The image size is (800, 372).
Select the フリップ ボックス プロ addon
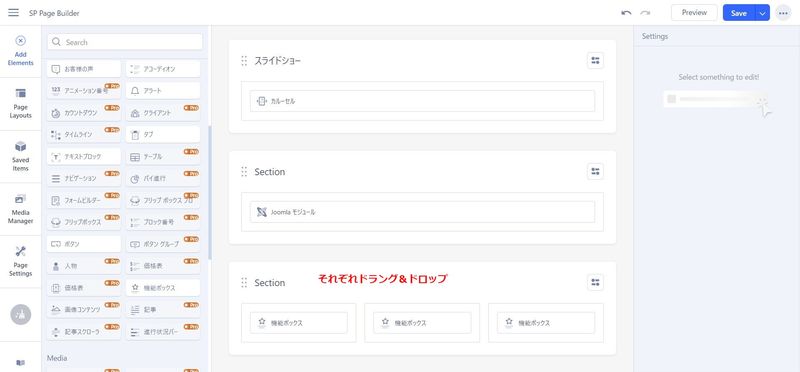[163, 200]
